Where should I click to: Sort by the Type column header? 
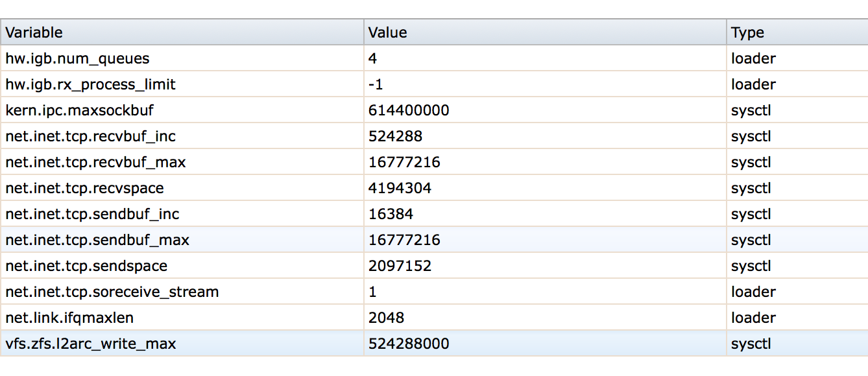pyautogui.click(x=797, y=32)
